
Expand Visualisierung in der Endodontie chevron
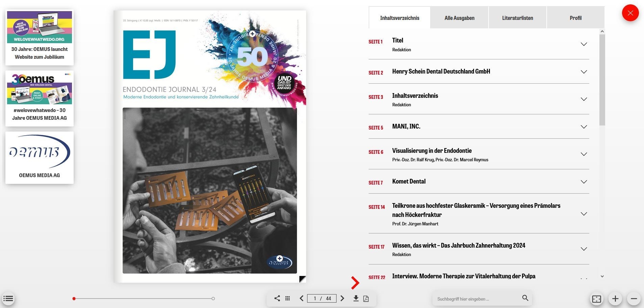(x=584, y=154)
